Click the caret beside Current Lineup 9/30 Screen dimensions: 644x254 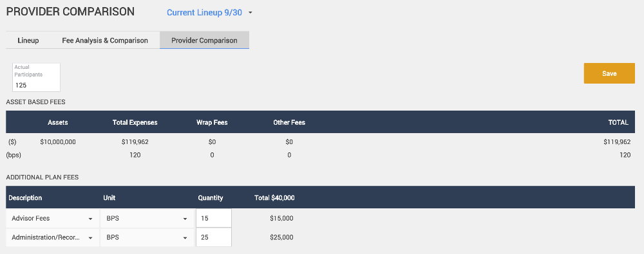pyautogui.click(x=250, y=13)
